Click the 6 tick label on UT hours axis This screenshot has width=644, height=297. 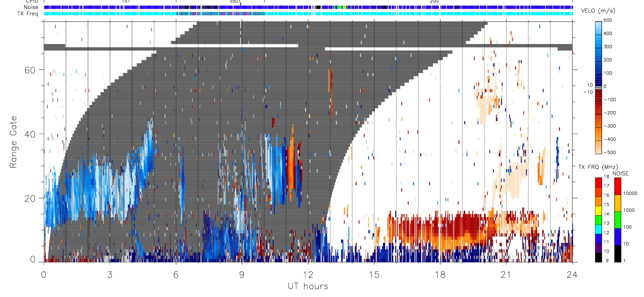tap(176, 275)
